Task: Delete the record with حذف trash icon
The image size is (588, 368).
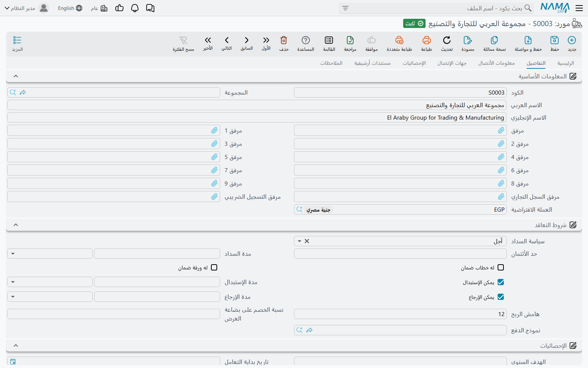Action: 284,40
